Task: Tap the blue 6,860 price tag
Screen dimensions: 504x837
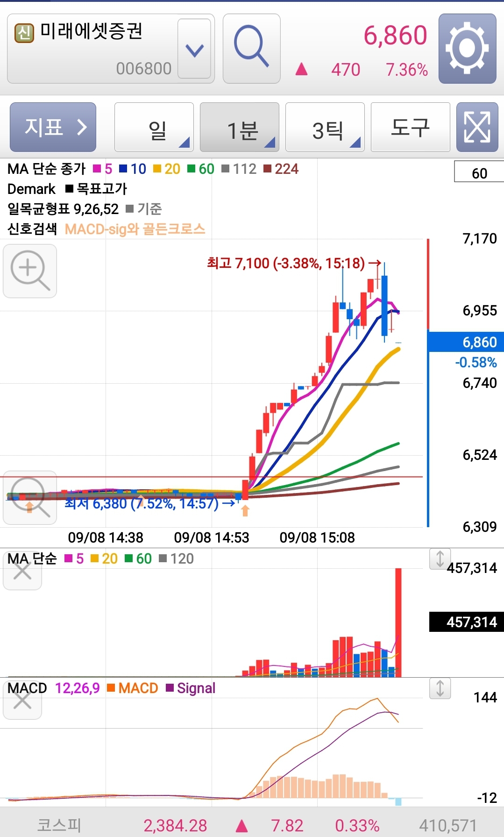Action: (466, 342)
